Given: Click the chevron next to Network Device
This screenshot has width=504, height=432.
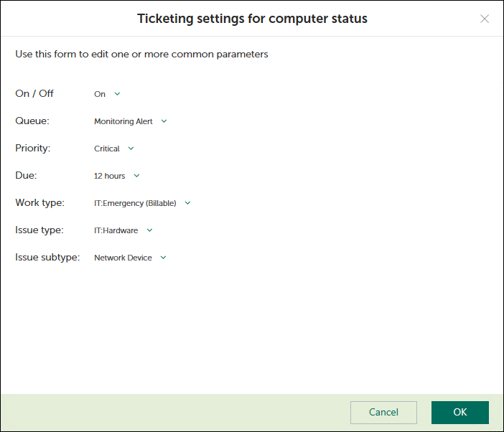Looking at the screenshot, I should 163,258.
